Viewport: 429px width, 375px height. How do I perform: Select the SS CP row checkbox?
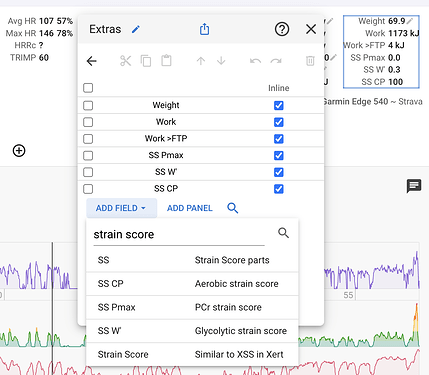88,189
